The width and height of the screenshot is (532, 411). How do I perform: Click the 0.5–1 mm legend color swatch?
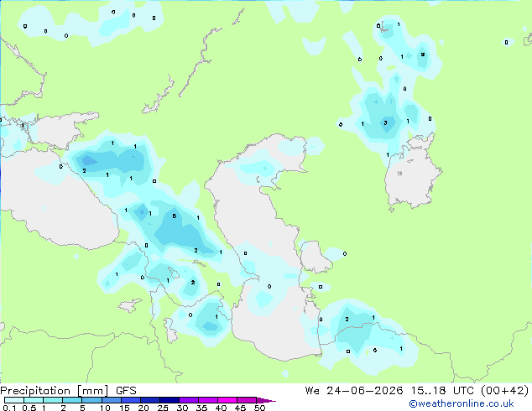[34, 400]
